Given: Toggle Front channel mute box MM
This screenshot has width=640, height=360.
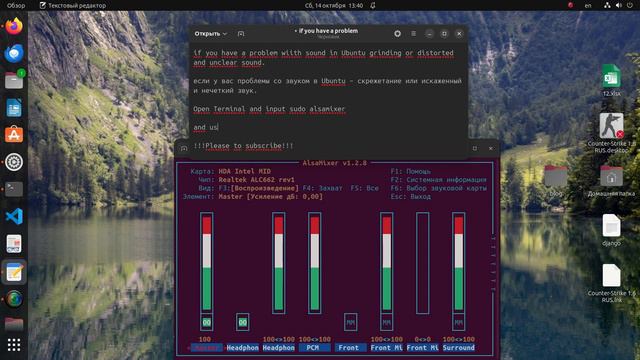Looking at the screenshot, I should coord(350,322).
